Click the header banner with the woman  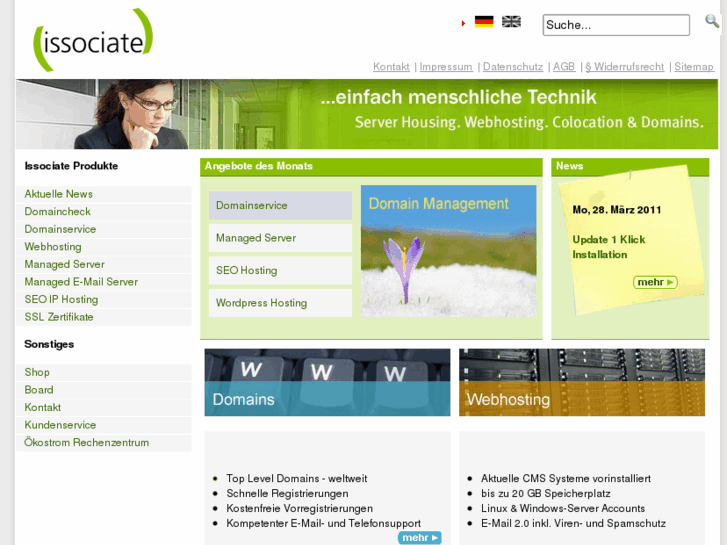pos(367,114)
